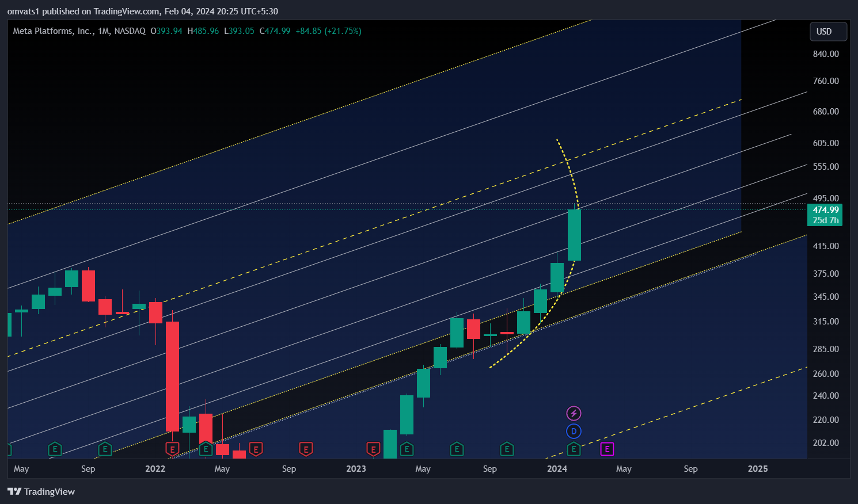The height and width of the screenshot is (504, 858).
Task: Click the TradingView logo
Action: tap(41, 491)
